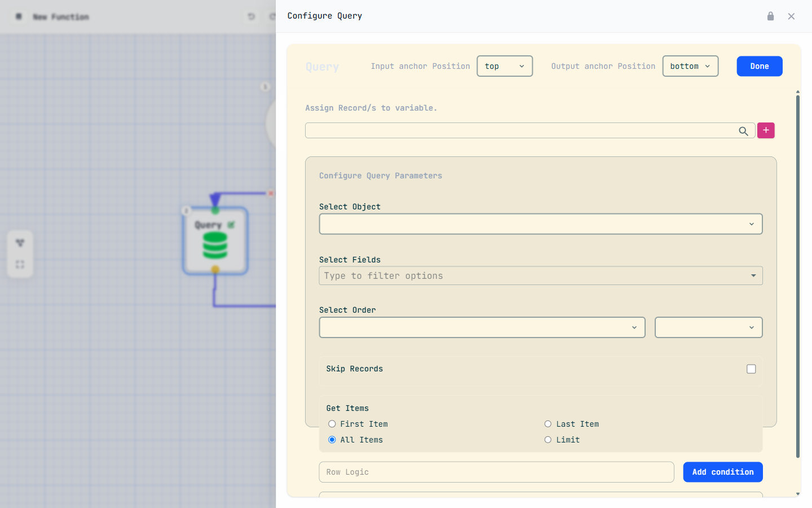Viewport: 812px width, 508px height.
Task: Open Output anchor Position dropdown
Action: coord(690,66)
